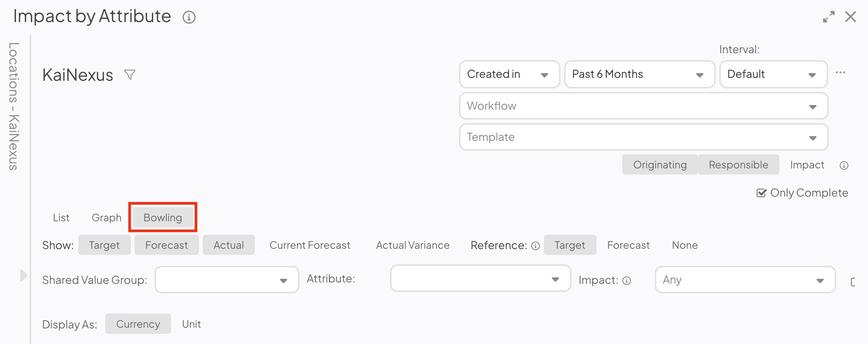Screen dimensions: 868x344
Task: Expand the Interval Default dropdown
Action: click(x=773, y=74)
